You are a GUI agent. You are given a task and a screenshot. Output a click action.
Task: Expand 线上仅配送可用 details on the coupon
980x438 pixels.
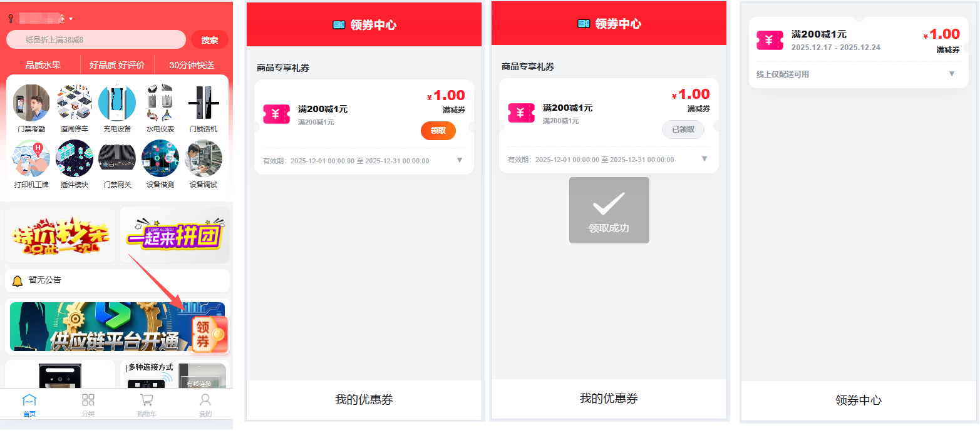tap(952, 73)
